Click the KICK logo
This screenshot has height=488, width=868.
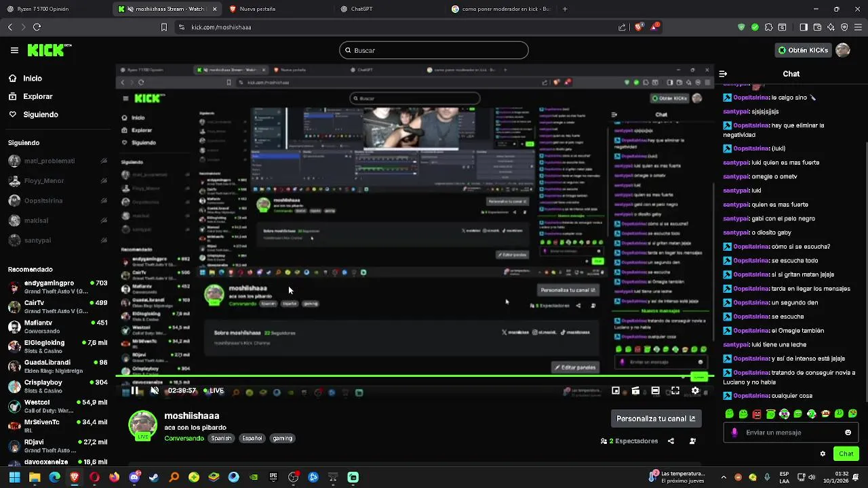[49, 50]
